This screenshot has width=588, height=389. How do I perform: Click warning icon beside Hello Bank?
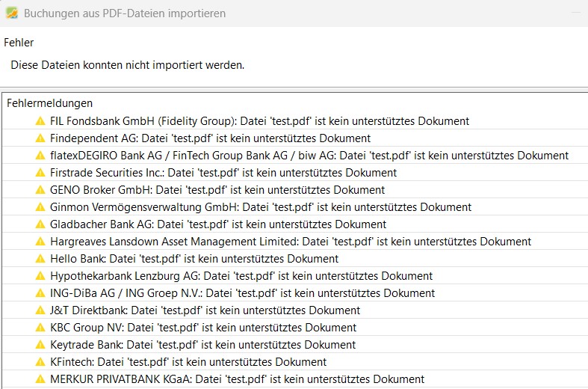pos(40,259)
